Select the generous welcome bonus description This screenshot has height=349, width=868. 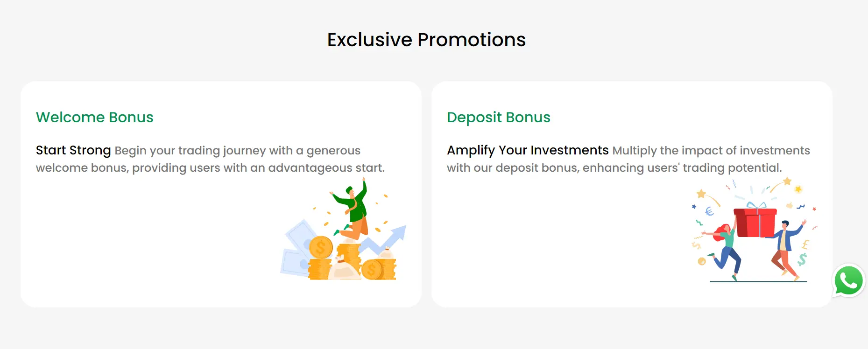210,159
